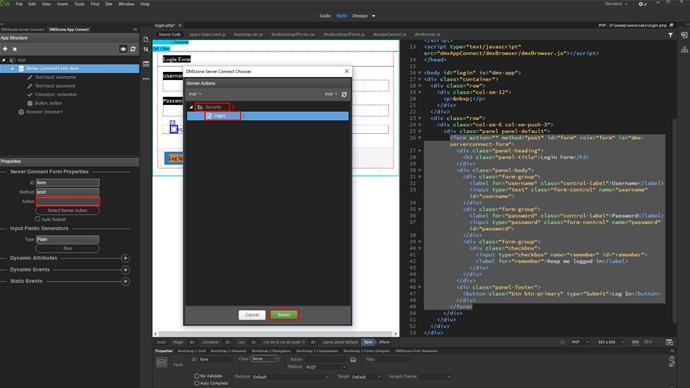The width and height of the screenshot is (690, 388).
Task: Select the Browser row in App Structure
Action: (44, 112)
